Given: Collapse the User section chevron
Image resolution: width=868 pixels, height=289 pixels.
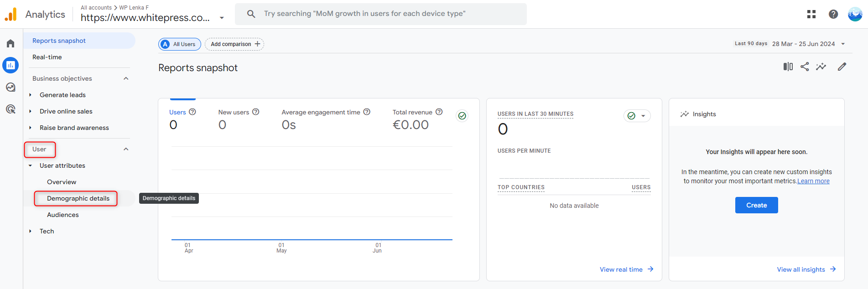Looking at the screenshot, I should (x=126, y=149).
